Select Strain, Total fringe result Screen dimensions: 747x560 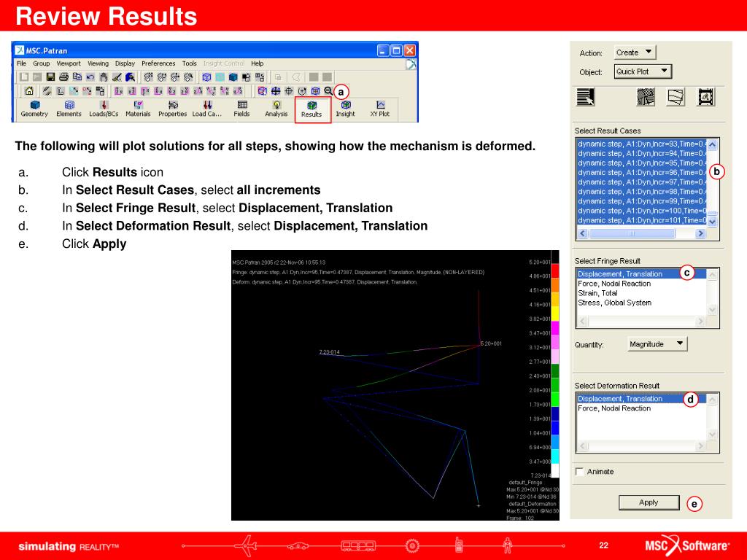641,293
